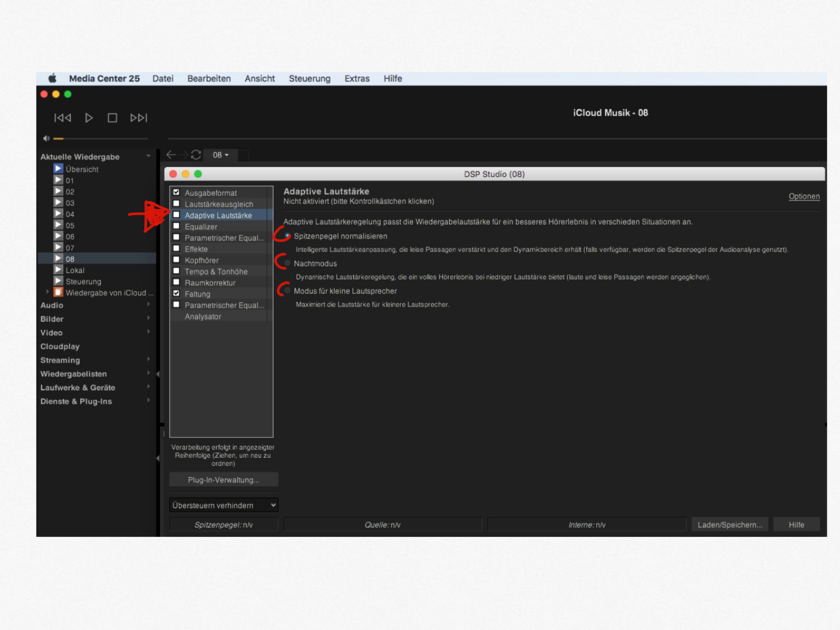Open the 08 zone dropdown
Viewport: 840px width, 630px height.
pos(221,155)
